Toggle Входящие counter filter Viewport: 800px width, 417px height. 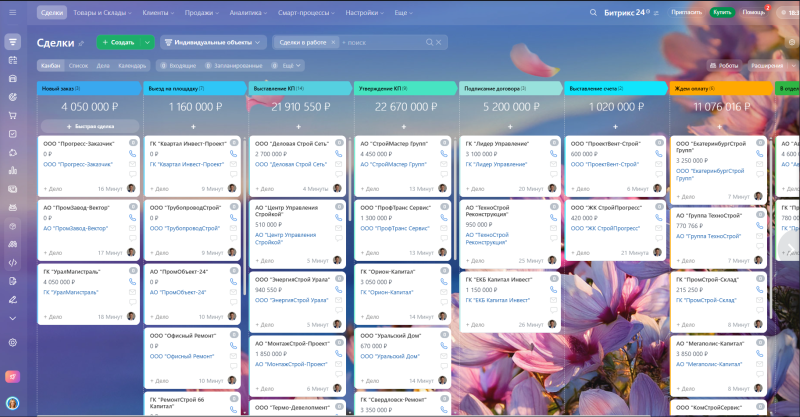(x=177, y=65)
